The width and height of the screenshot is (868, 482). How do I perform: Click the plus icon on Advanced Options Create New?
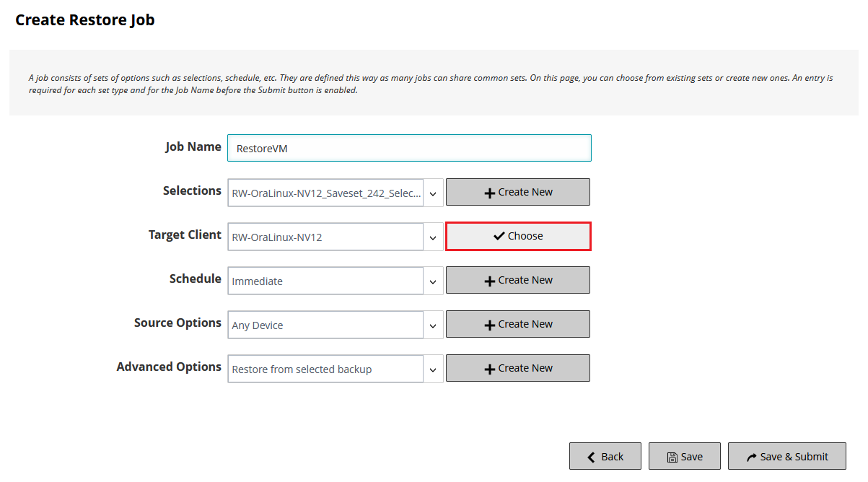tap(488, 368)
